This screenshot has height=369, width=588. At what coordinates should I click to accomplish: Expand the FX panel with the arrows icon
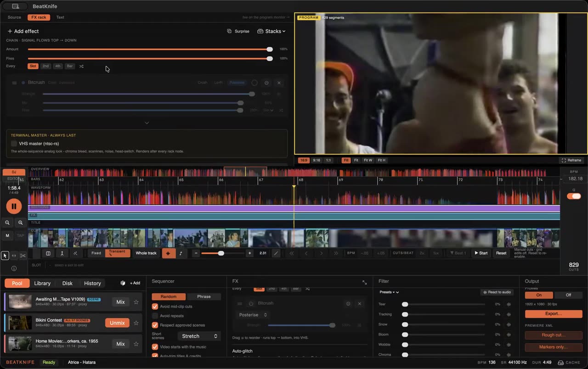[x=364, y=283]
